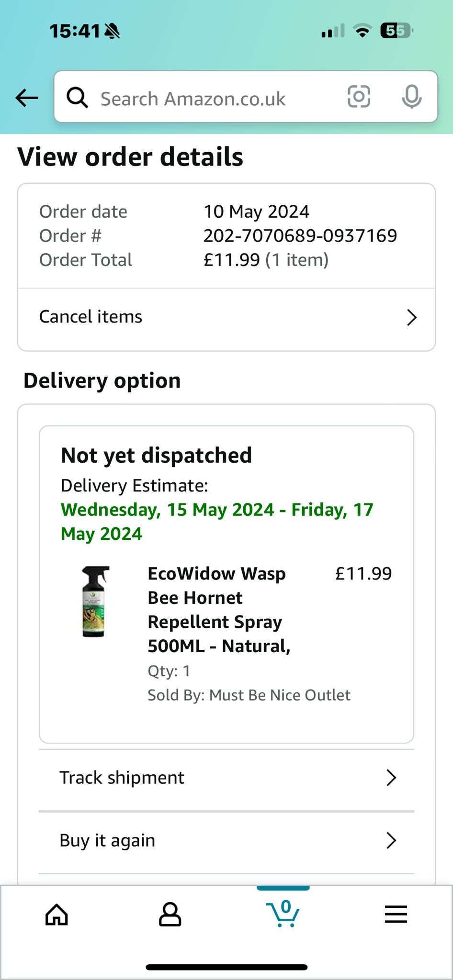This screenshot has height=980, width=453.
Task: Open the Buy it again option
Action: point(226,840)
